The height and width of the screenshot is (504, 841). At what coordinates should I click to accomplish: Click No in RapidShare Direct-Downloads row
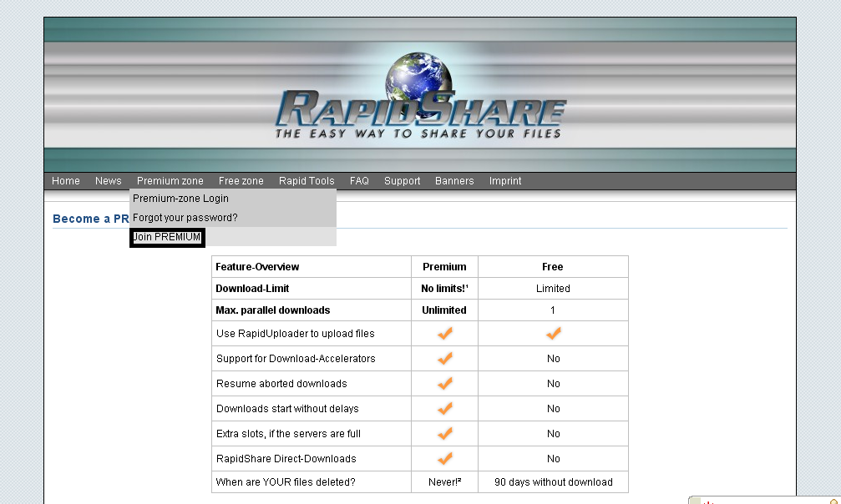coord(554,458)
